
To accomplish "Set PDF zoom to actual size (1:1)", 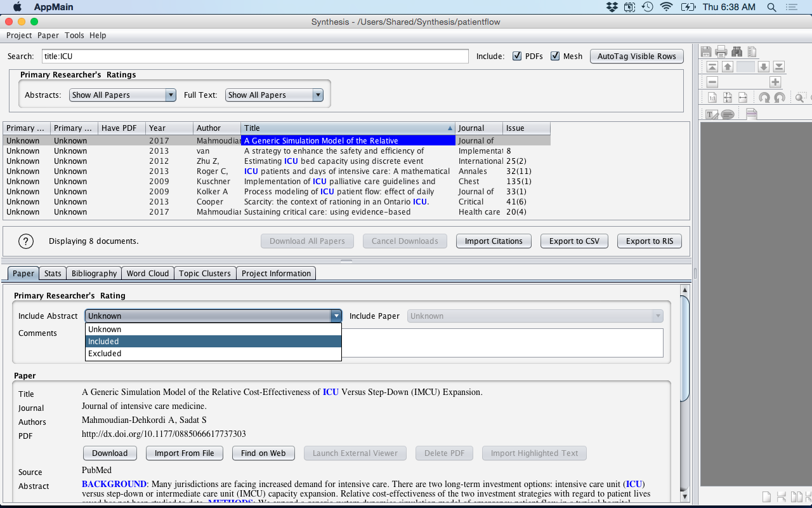I will [712, 98].
